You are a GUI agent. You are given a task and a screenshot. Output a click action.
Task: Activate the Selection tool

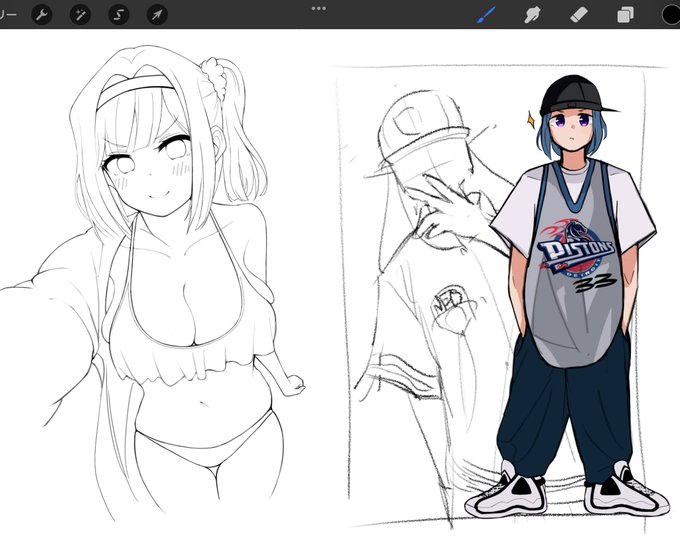118,15
